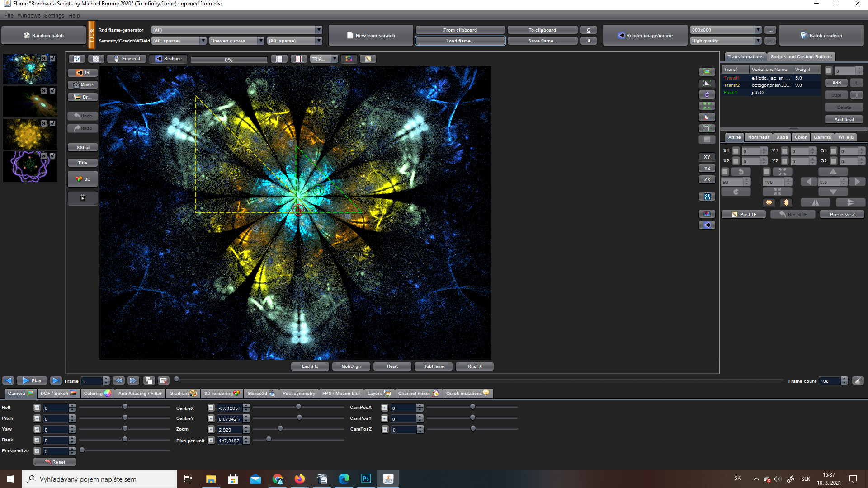Screen dimensions: 868x488
Task: Toggle the Fine edit button
Action: 127,59
